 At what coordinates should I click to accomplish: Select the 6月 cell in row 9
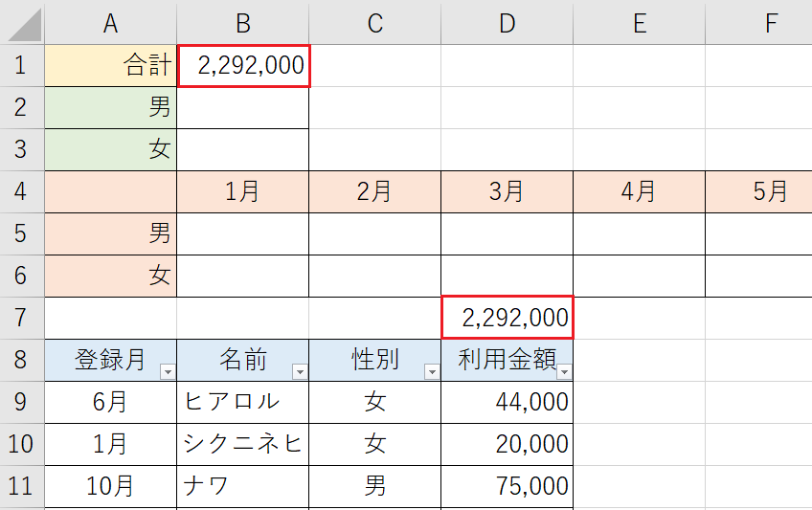pyautogui.click(x=110, y=402)
